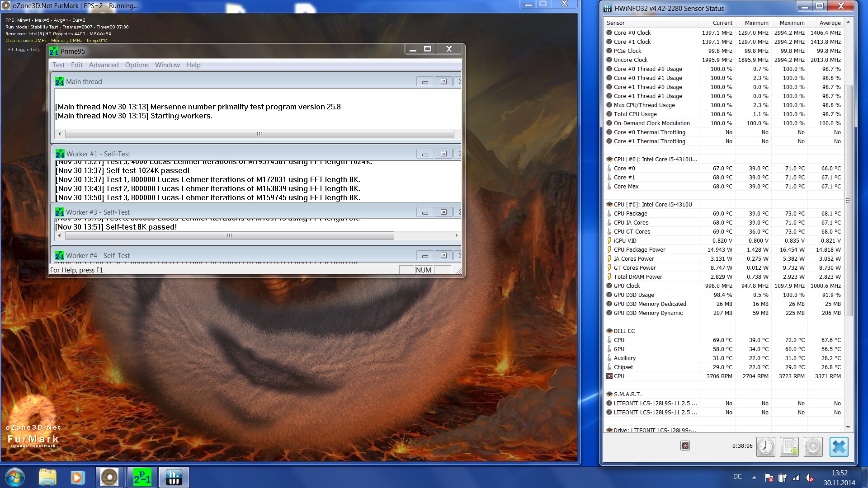Open Prime95 Options menu
This screenshot has height=488, width=868.
pos(137,65)
